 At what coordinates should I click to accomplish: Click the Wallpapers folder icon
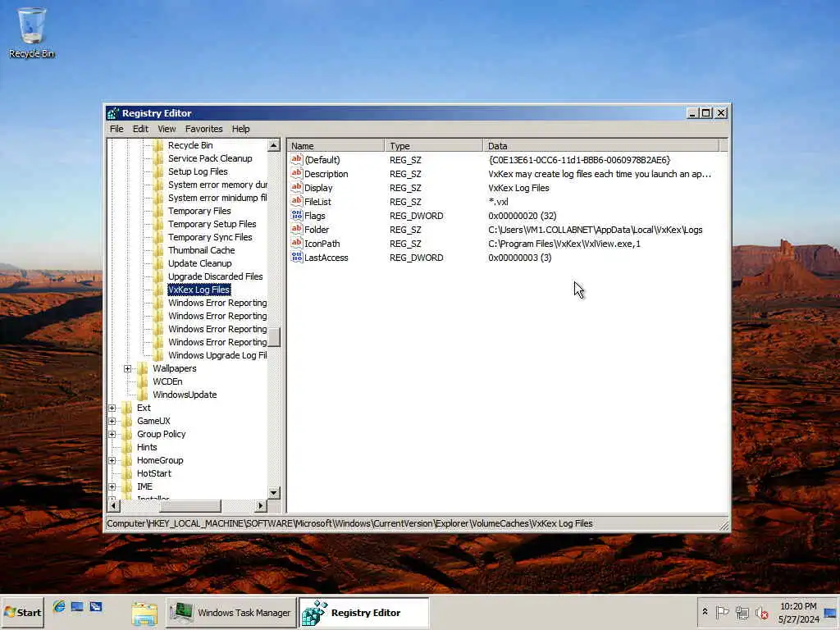click(x=143, y=368)
